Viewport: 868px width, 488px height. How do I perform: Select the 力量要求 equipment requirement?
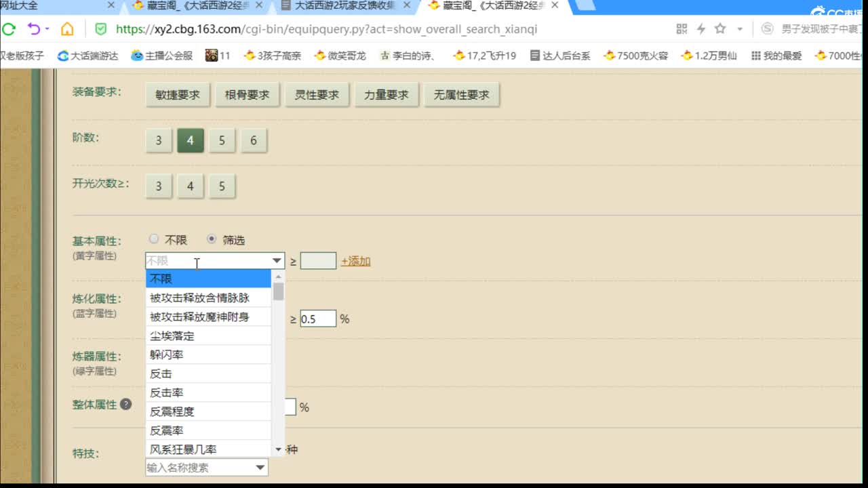point(387,95)
